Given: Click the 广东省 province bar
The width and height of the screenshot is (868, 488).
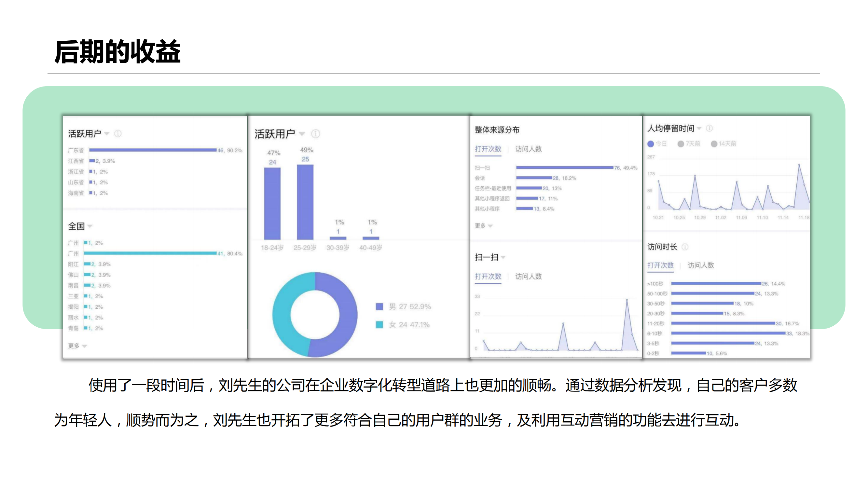Looking at the screenshot, I should click(153, 150).
